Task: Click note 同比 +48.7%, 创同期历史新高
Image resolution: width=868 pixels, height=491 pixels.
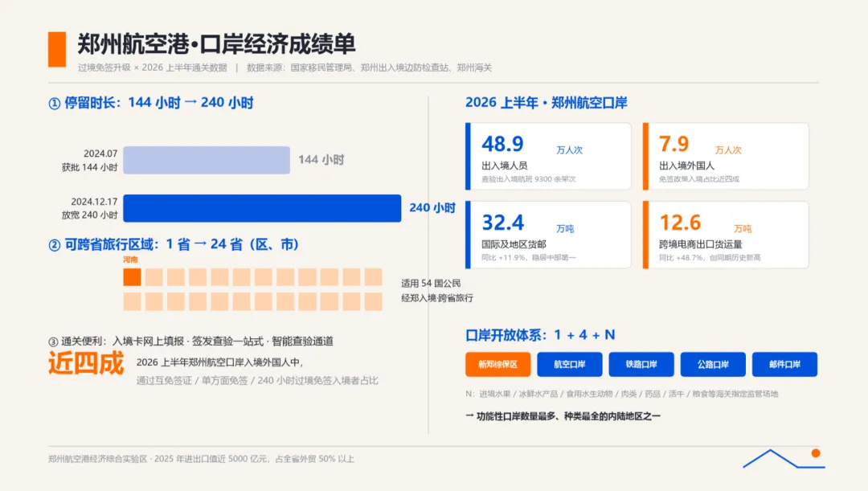Action: (710, 257)
